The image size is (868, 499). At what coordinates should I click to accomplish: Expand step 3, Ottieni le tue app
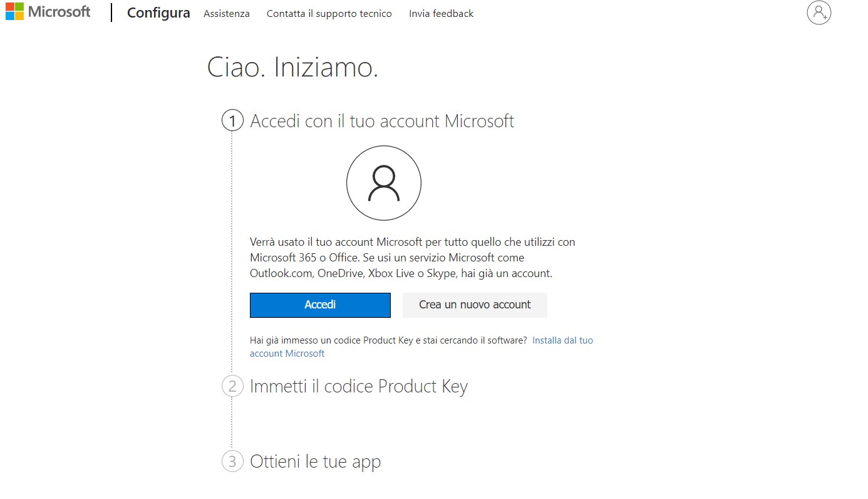pos(315,461)
